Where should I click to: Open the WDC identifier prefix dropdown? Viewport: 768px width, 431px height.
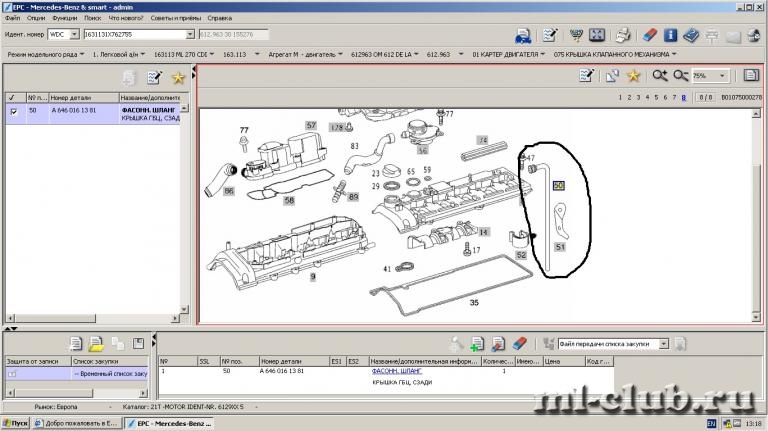[74, 34]
